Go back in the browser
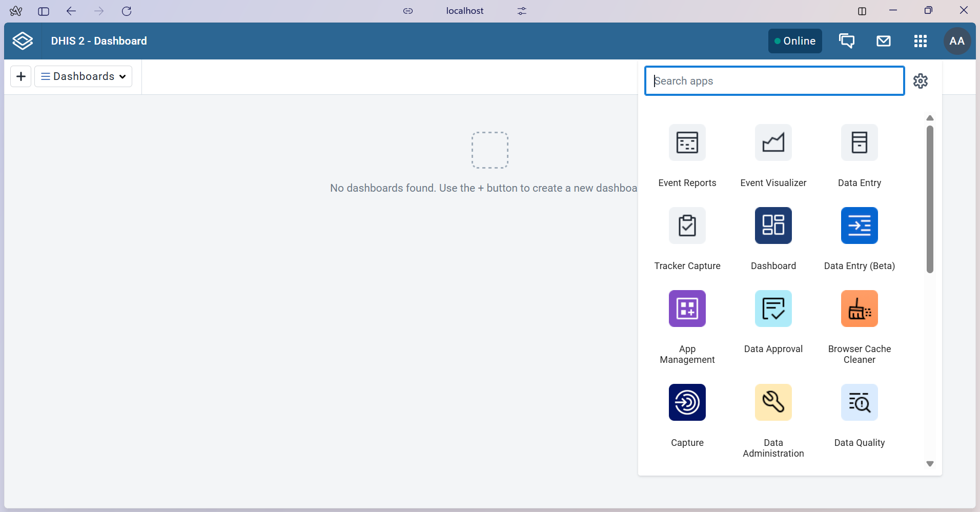Image resolution: width=980 pixels, height=512 pixels. (x=71, y=11)
